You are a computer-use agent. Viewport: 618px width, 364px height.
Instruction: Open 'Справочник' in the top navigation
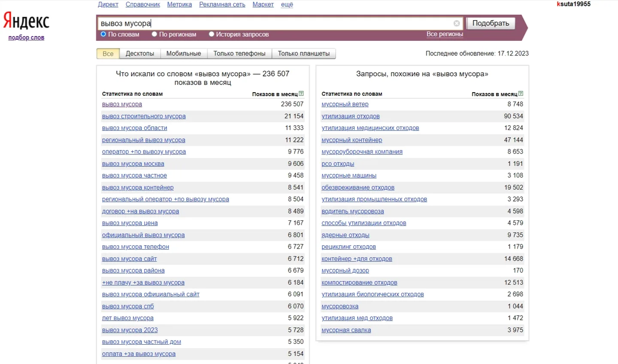pyautogui.click(x=143, y=4)
